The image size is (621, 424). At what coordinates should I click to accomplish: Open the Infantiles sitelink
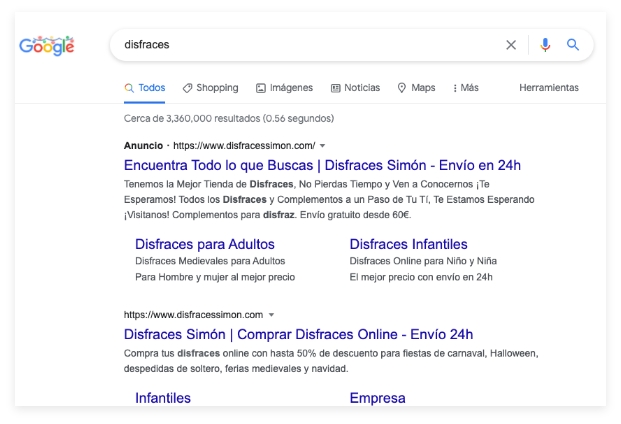click(163, 398)
